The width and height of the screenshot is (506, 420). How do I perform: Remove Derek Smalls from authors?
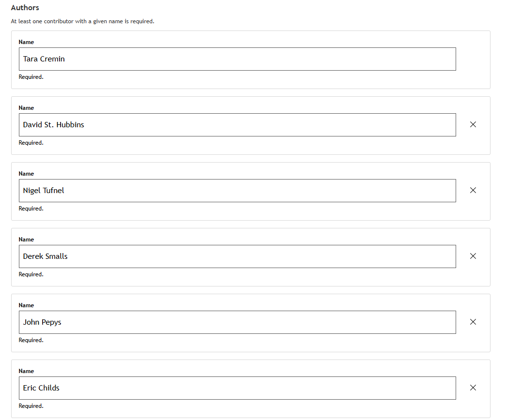click(x=473, y=256)
